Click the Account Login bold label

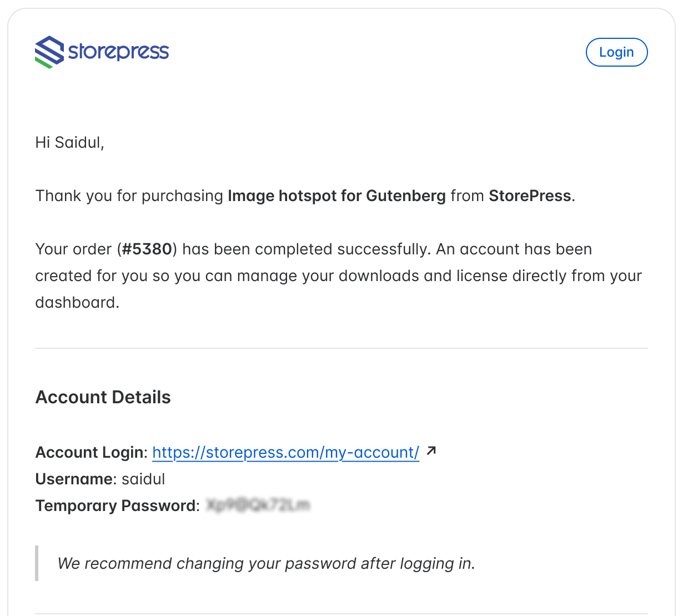click(x=89, y=452)
